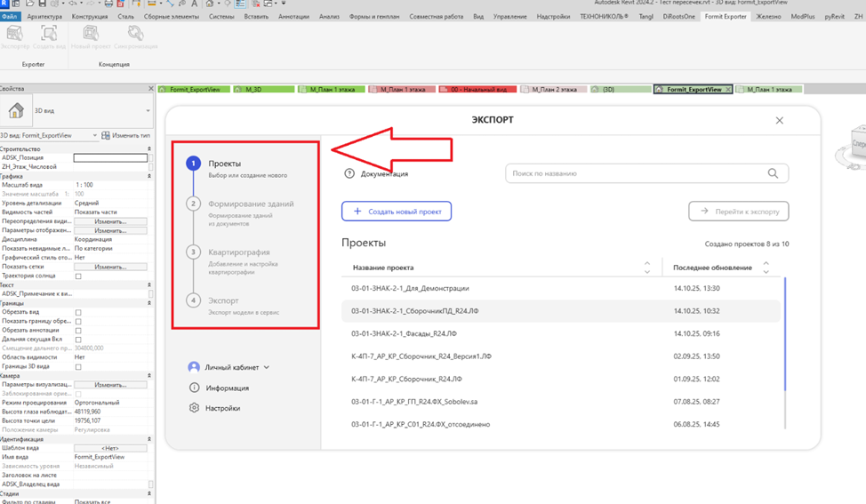Toggle Дальняя секущая Вкл checkbox
The width and height of the screenshot is (866, 504).
(x=78, y=340)
